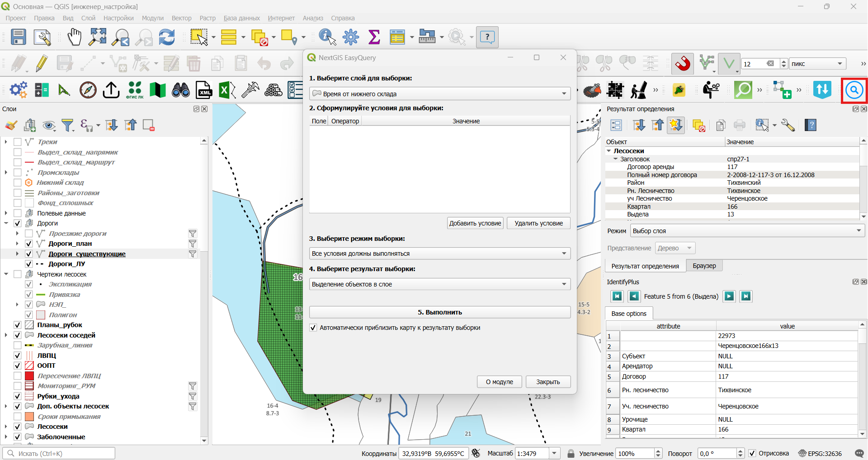
Task: Select the Pan Map hand tool
Action: [x=74, y=37]
